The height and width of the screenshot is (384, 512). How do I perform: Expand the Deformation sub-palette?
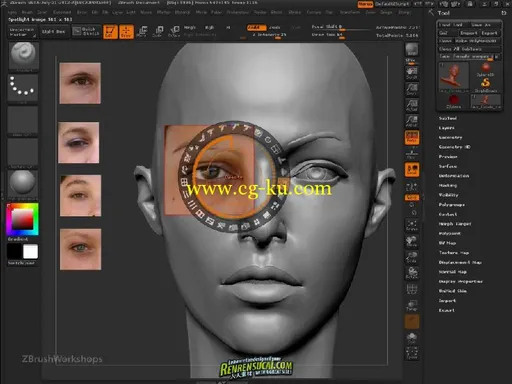pos(454,176)
